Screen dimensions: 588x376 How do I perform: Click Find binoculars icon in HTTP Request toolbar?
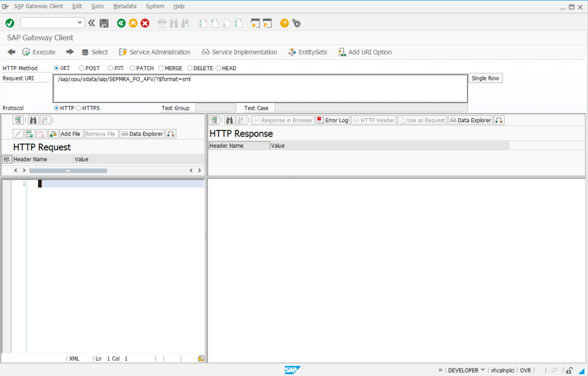click(33, 120)
